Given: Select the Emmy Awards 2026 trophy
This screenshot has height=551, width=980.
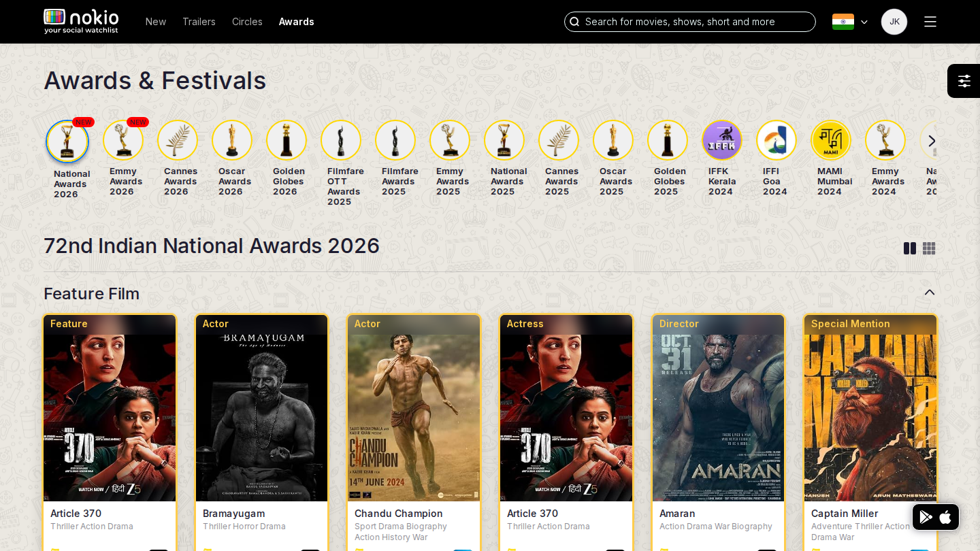Looking at the screenshot, I should pos(123,140).
